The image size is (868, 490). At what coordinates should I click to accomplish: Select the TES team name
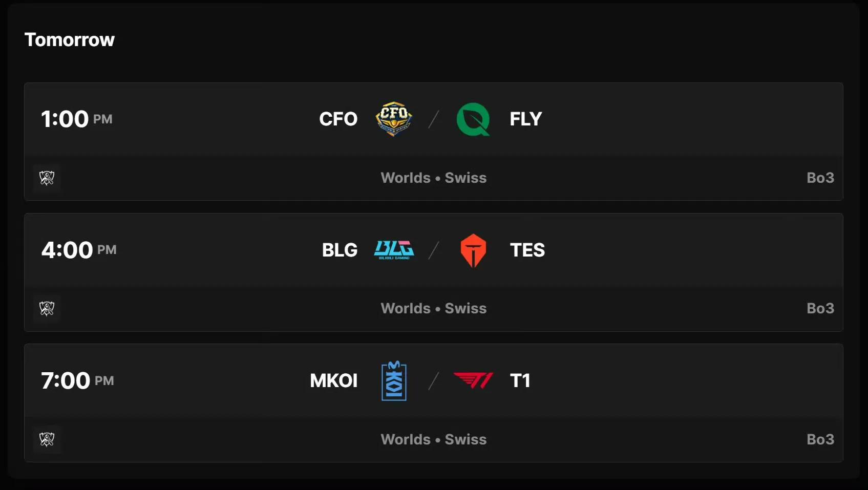[527, 250]
